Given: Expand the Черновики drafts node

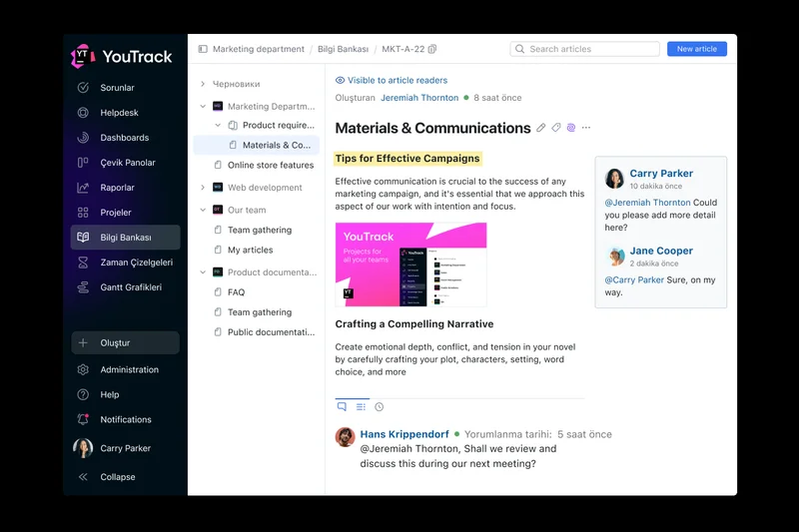Looking at the screenshot, I should pos(203,84).
